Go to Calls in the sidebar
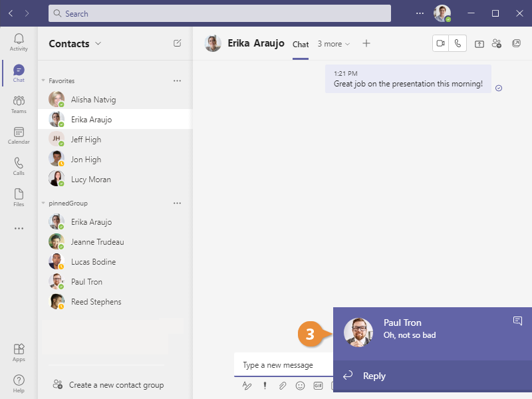The width and height of the screenshot is (532, 399). coord(19,166)
